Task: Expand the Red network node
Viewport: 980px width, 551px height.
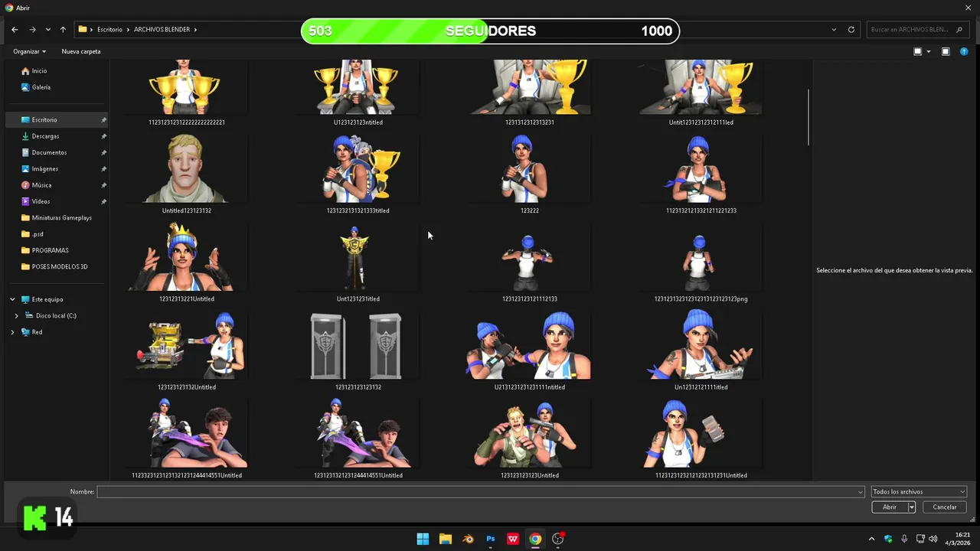Action: click(x=12, y=332)
